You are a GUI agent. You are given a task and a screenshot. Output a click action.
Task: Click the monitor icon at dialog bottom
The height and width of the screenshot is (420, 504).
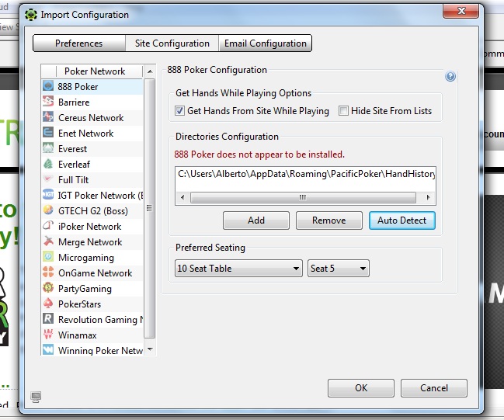(x=36, y=397)
